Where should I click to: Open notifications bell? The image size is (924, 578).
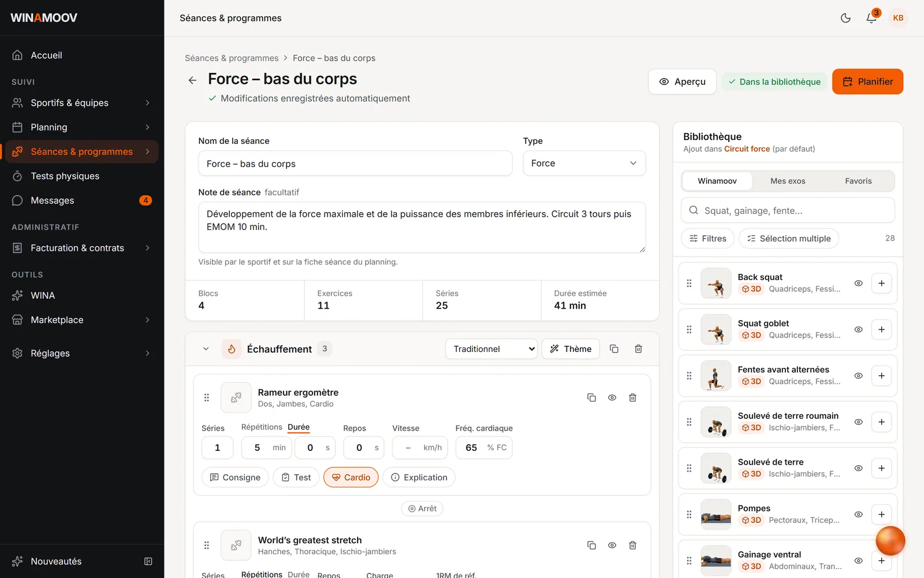coord(871,18)
